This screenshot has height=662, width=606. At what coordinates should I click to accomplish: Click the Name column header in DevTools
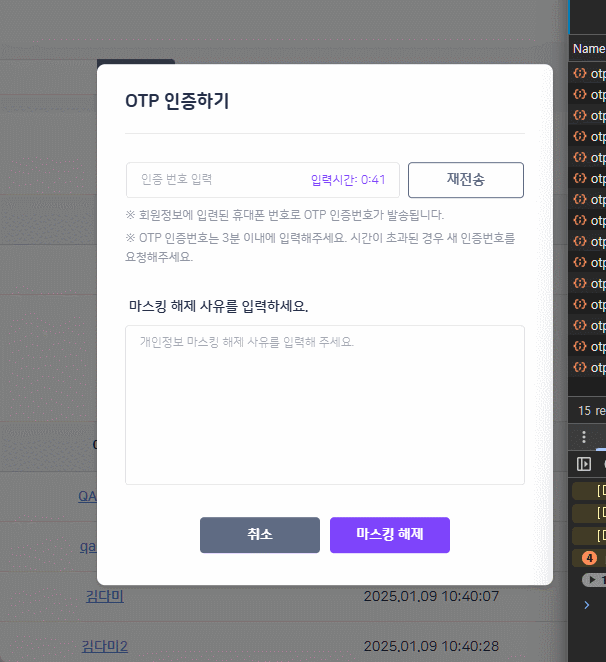click(x=588, y=48)
